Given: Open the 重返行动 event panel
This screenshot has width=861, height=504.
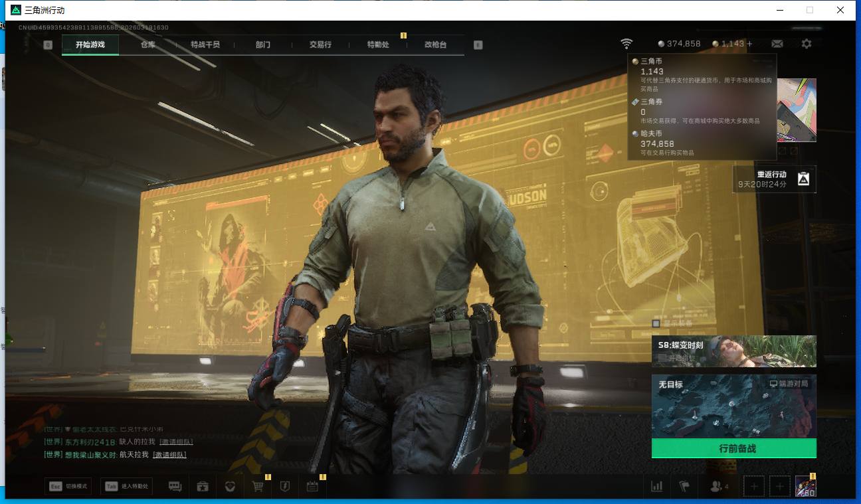Looking at the screenshot, I should (x=775, y=179).
